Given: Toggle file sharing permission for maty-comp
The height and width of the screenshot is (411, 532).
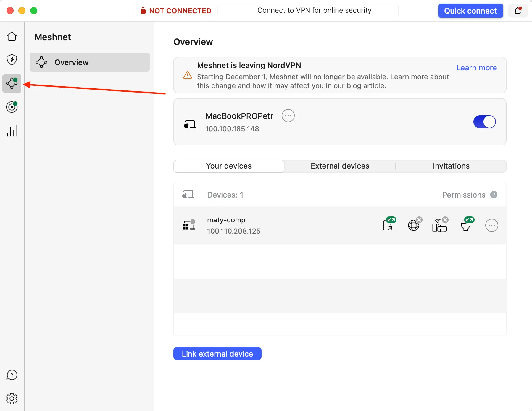Looking at the screenshot, I should tap(466, 225).
